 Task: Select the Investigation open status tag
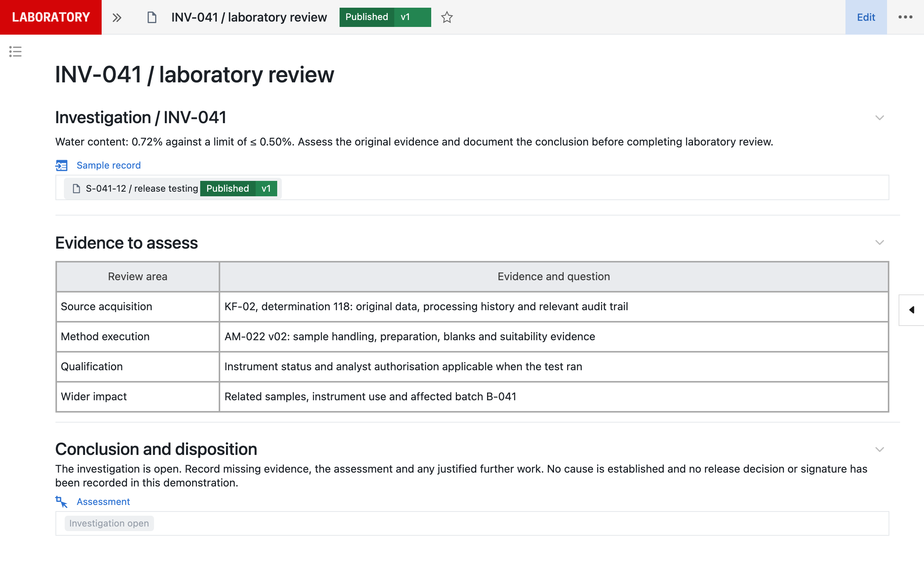tap(109, 523)
